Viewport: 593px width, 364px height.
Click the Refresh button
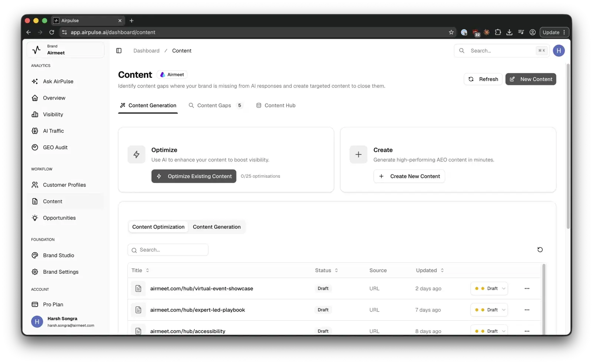point(483,79)
